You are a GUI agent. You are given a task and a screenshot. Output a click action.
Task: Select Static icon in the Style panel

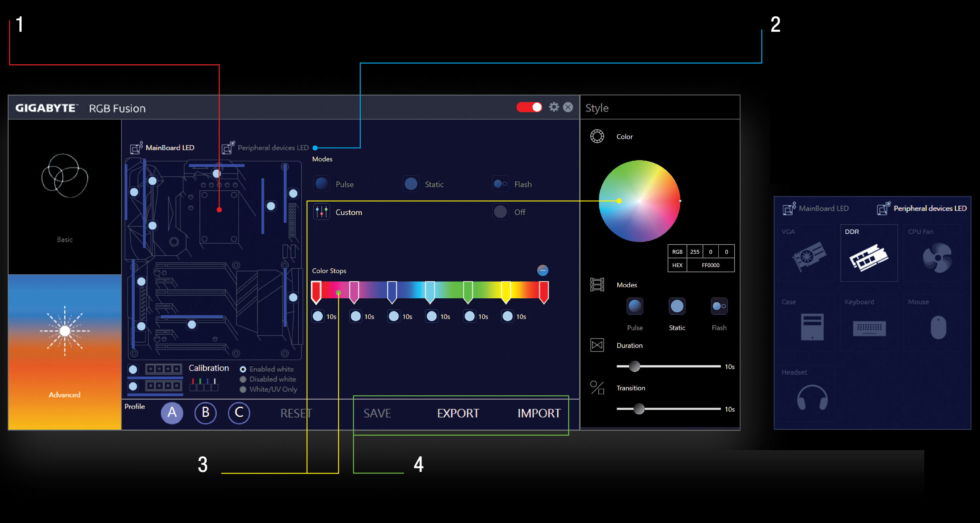(x=677, y=306)
